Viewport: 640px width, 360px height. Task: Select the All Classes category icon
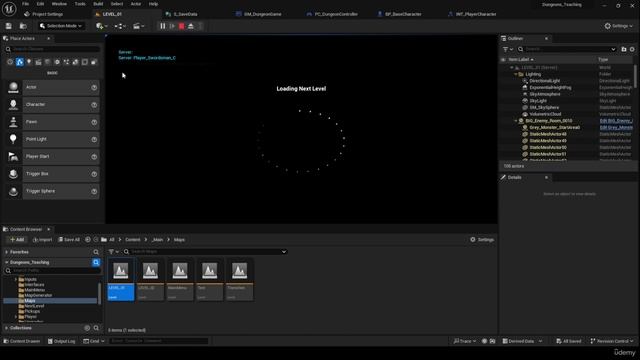pos(94,62)
